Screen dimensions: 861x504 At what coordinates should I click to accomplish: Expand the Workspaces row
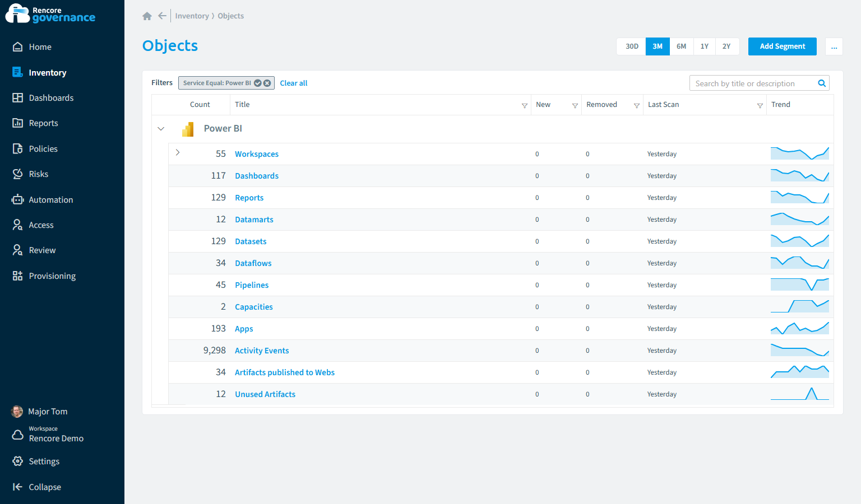point(178,152)
